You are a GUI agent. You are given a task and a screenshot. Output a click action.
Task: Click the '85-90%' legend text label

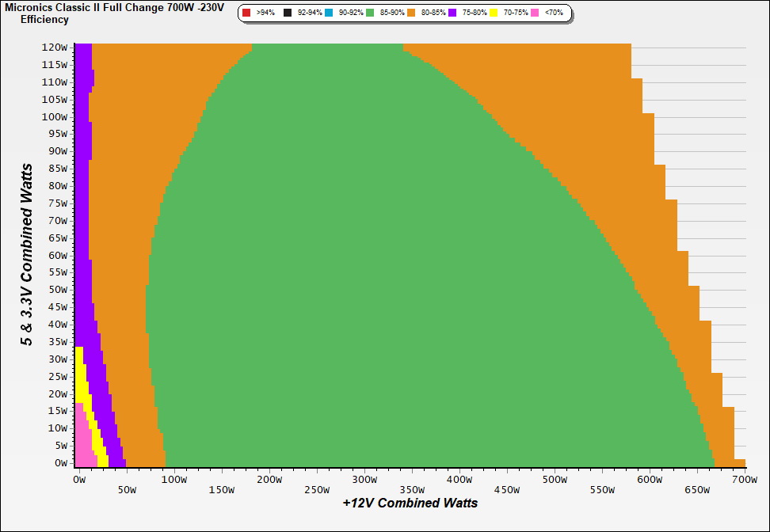[x=391, y=13]
